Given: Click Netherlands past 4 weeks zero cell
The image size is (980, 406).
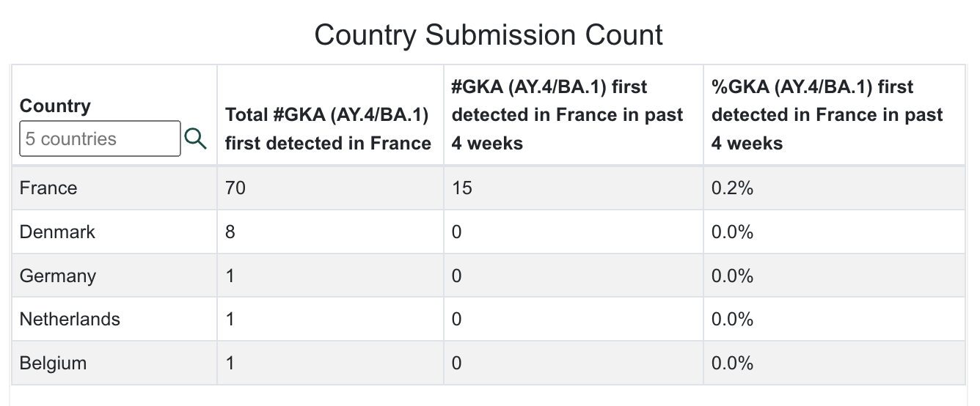Looking at the screenshot, I should (574, 320).
